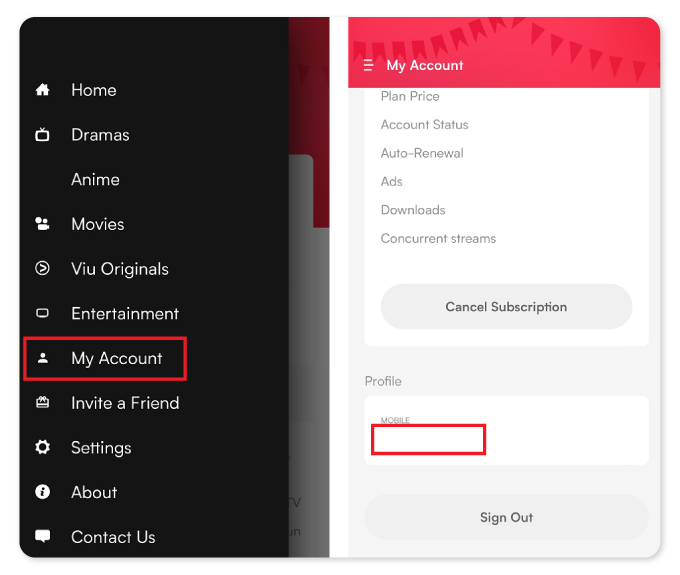The height and width of the screenshot is (575, 680).
Task: Click the Contact Us chat bubble icon
Action: tap(42, 536)
